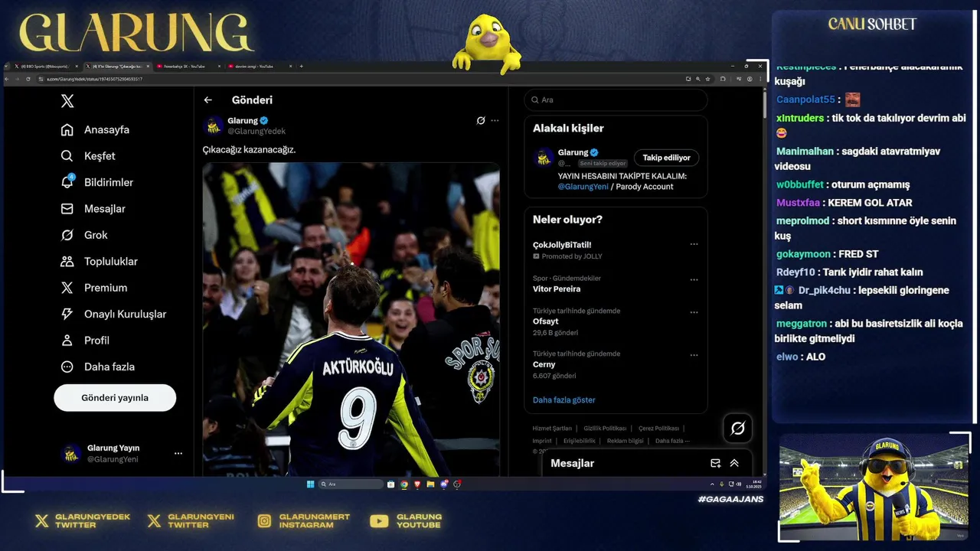This screenshot has height=551, width=980.
Task: Click the Glarung Yayın avatar at the sidebar bottom
Action: [x=71, y=454]
